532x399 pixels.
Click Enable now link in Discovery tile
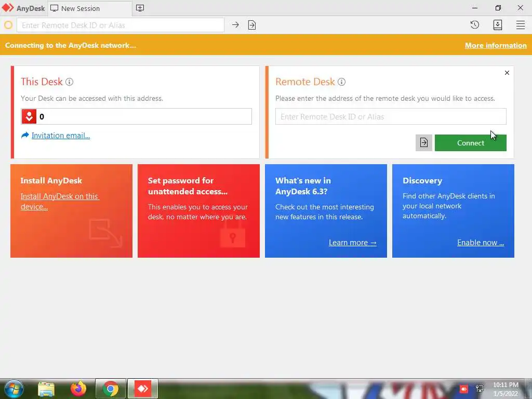481,243
